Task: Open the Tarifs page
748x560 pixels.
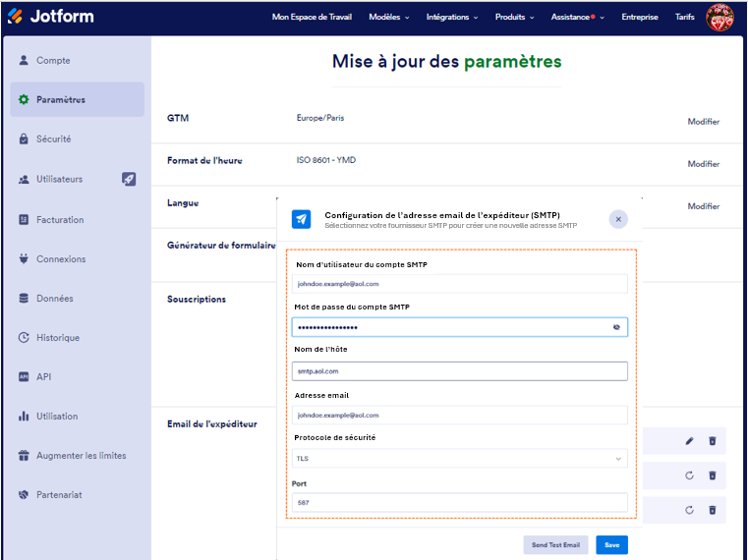Action: pyautogui.click(x=684, y=17)
